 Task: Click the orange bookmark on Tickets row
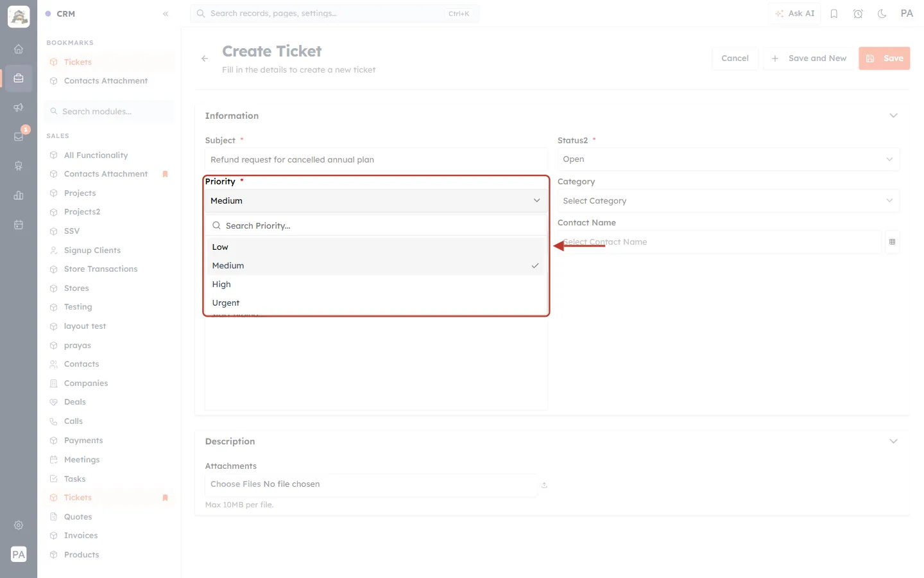point(165,498)
